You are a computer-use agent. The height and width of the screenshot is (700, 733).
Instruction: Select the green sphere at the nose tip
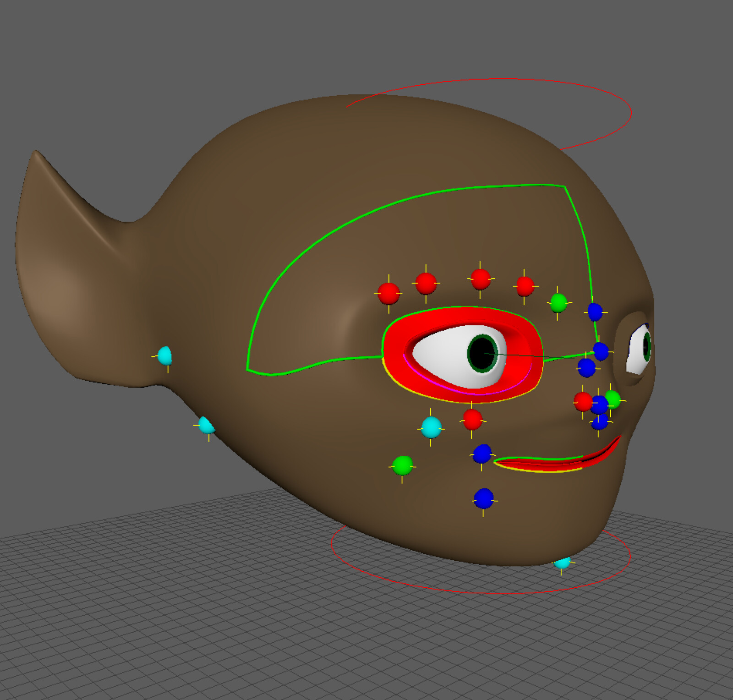pos(613,399)
